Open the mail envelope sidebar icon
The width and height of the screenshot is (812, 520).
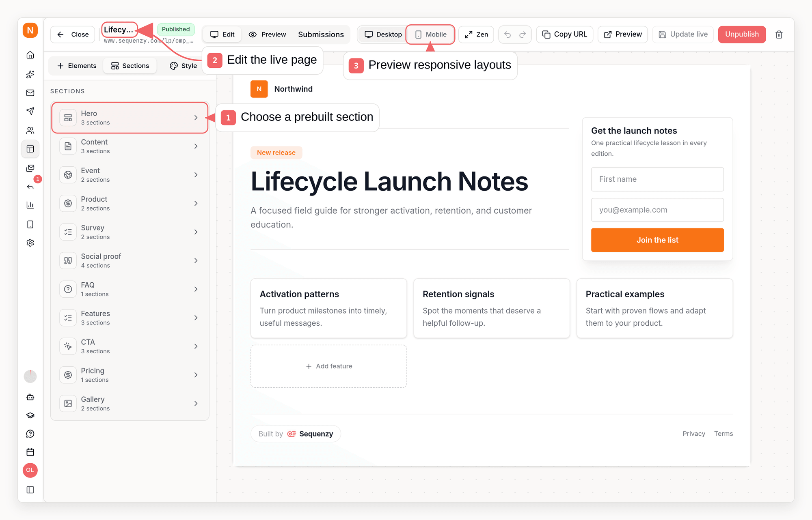pyautogui.click(x=30, y=93)
